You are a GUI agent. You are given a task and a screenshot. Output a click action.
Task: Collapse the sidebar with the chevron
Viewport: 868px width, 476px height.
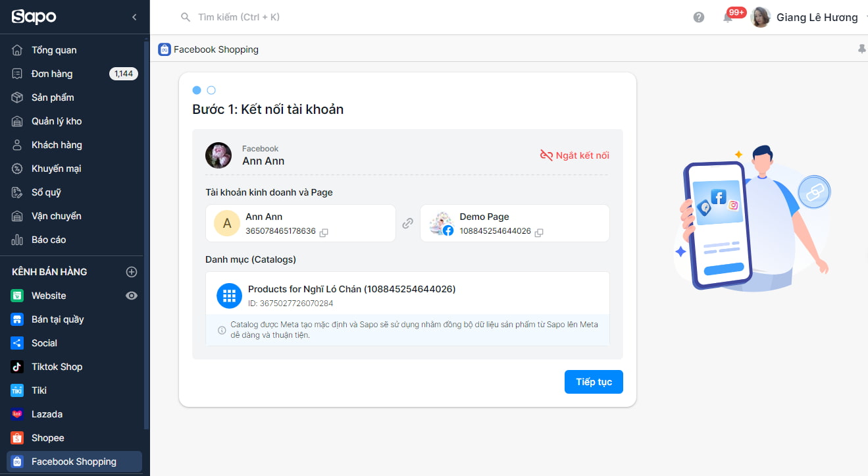[135, 16]
